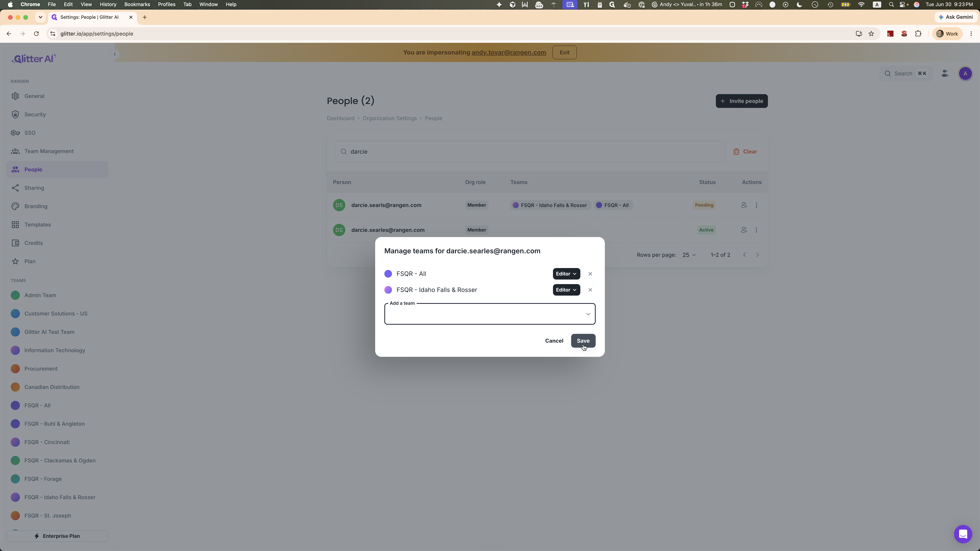
Task: Open manage teams icon for darcie.searls row
Action: pos(744,205)
